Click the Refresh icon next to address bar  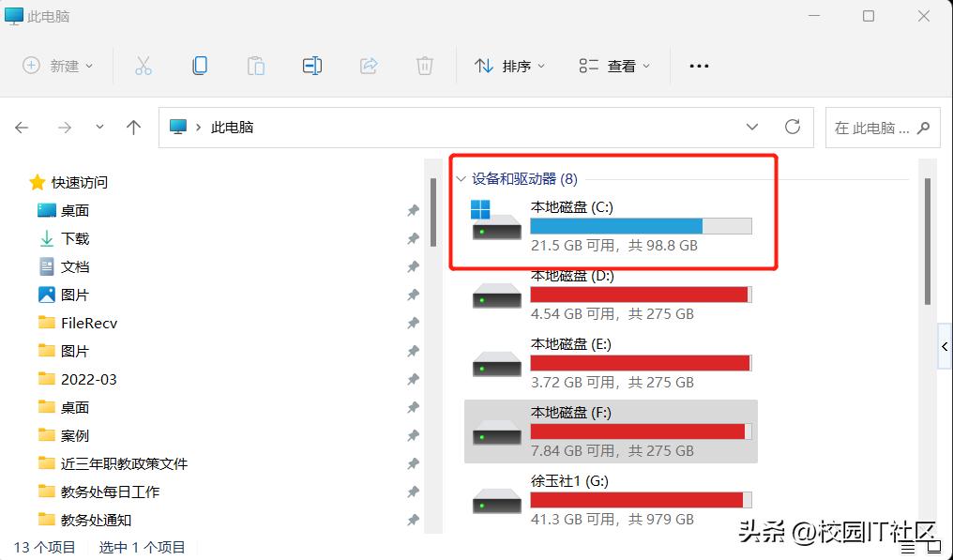(x=792, y=126)
